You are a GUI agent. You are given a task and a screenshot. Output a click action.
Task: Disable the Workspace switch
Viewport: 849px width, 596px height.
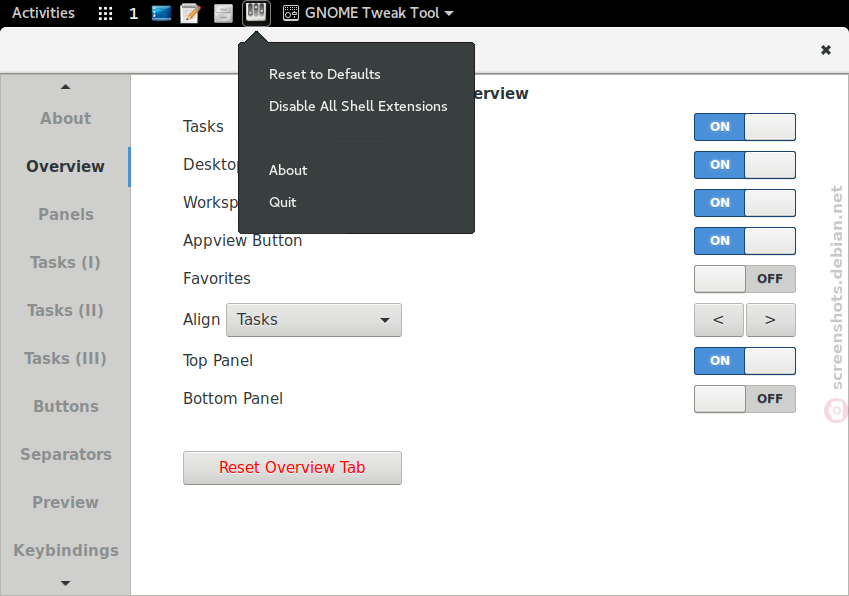[x=744, y=202]
